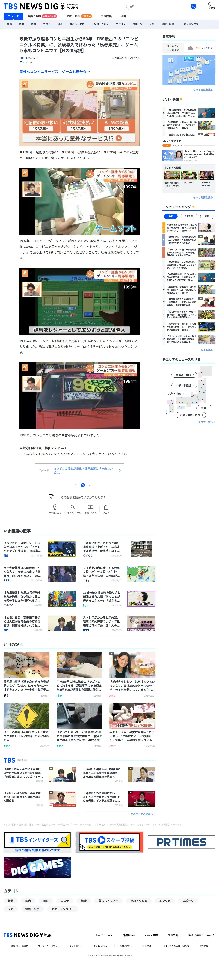Click the footer category chip 話題・グルメ
This screenshot has width=219, height=980.
139,900
